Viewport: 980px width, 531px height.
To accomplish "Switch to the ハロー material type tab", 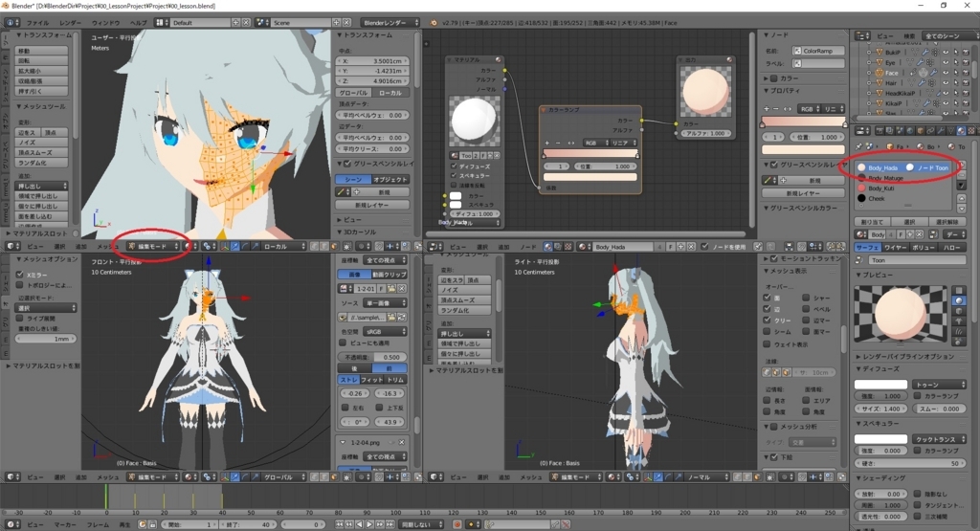I will (x=952, y=248).
